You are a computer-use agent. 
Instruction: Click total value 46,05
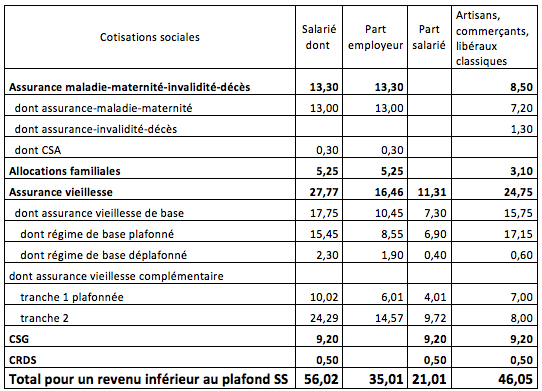tap(515, 380)
